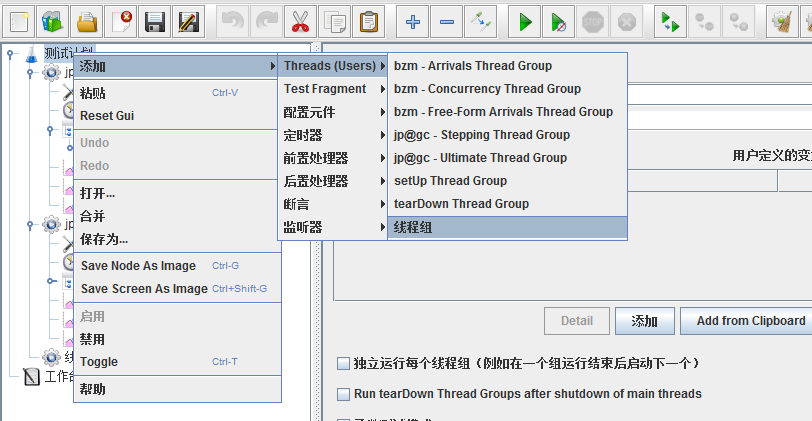The image size is (812, 421).
Task: Click the 添加 button below the variables table
Action: (644, 321)
